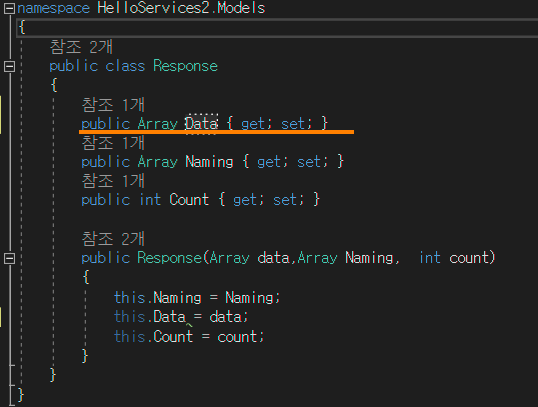Viewport: 538px width, 407px height.
Task: Click HelloServices2.Models namespace name
Action: (181, 8)
